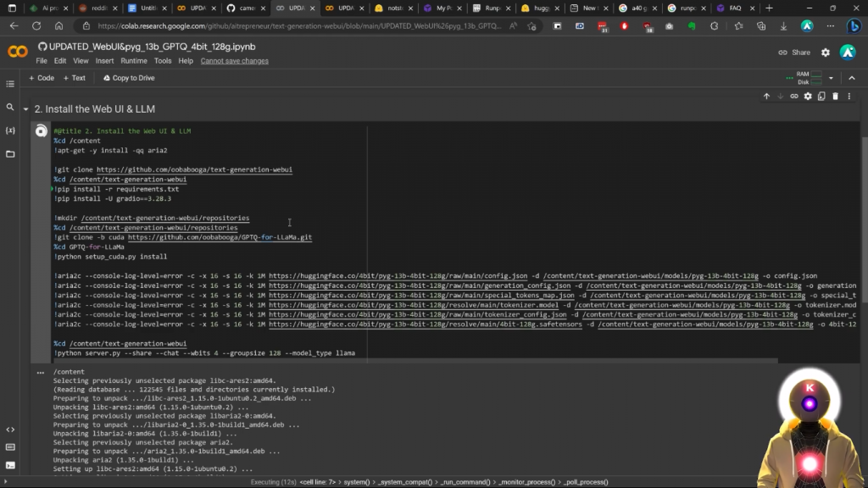
Task: Open the Files browser panel
Action: tap(10, 154)
